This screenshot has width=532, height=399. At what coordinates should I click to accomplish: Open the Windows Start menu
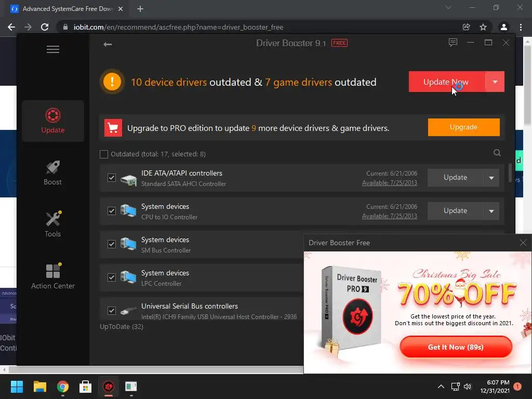pyautogui.click(x=17, y=387)
